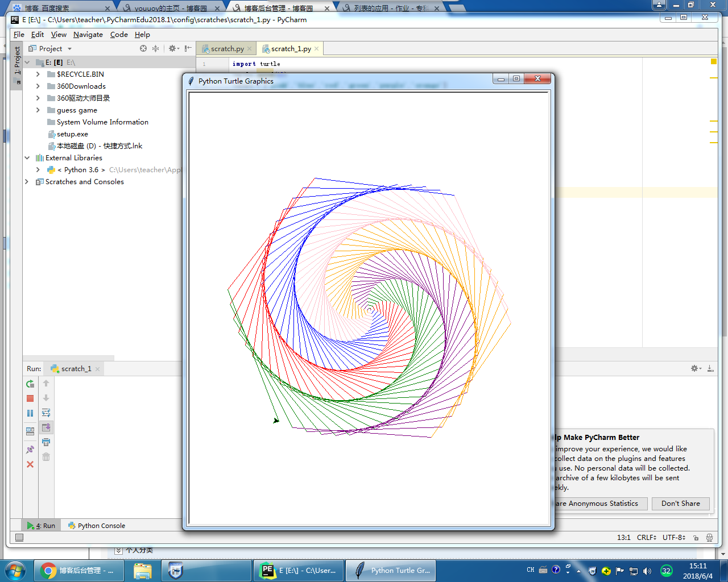Switch to the scratch.py editor tab

(x=227, y=49)
